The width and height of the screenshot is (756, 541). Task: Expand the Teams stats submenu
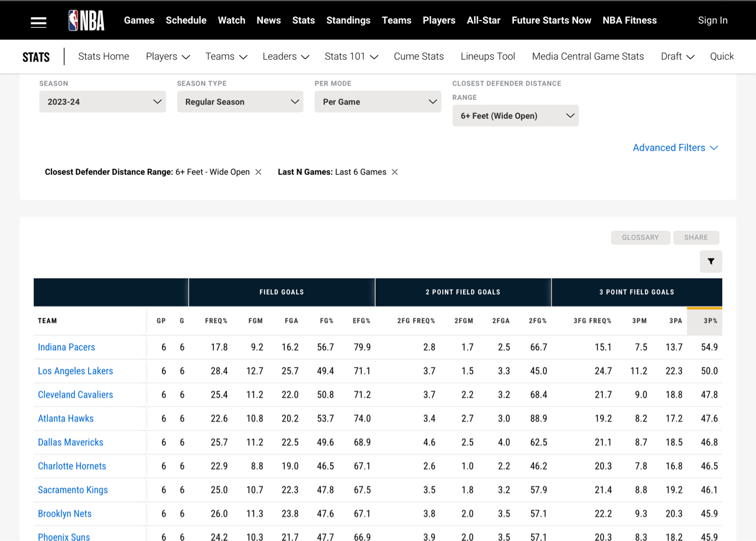(x=226, y=56)
